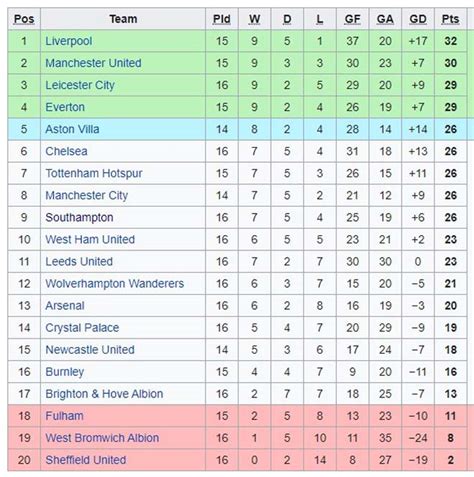Click the Pld column header
This screenshot has height=477, width=474.
pos(222,19)
